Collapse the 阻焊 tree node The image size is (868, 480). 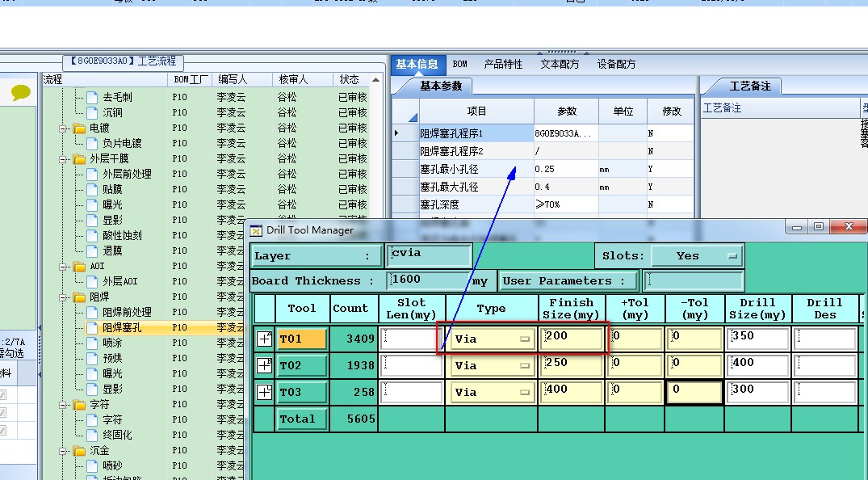[x=63, y=297]
